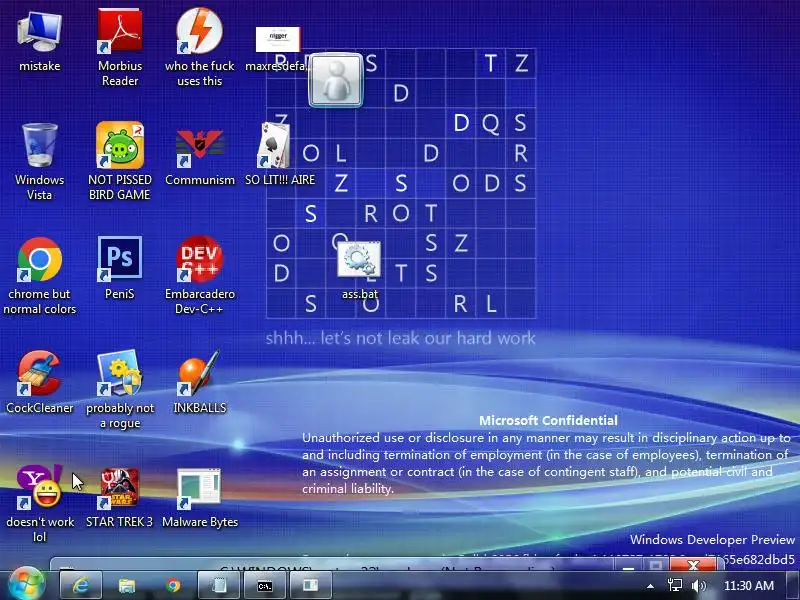The height and width of the screenshot is (600, 800).
Task: Select the CockCleaner desktop shortcut
Action: point(39,373)
